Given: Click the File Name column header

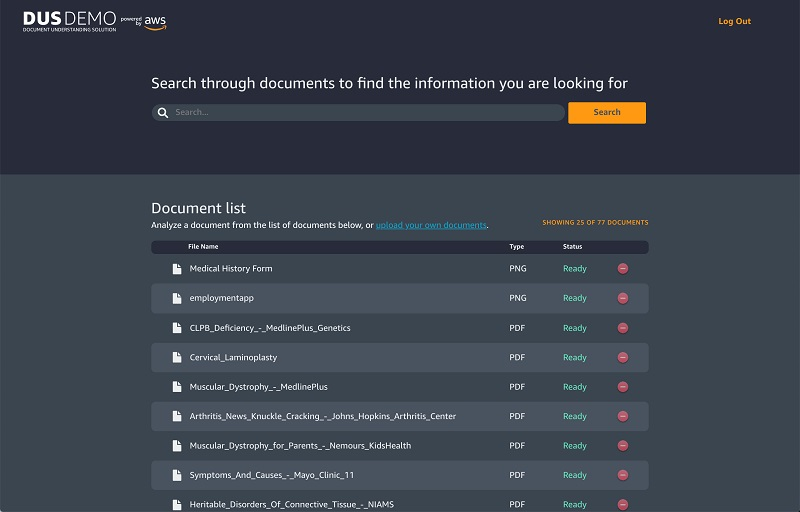Looking at the screenshot, I should click(x=203, y=247).
